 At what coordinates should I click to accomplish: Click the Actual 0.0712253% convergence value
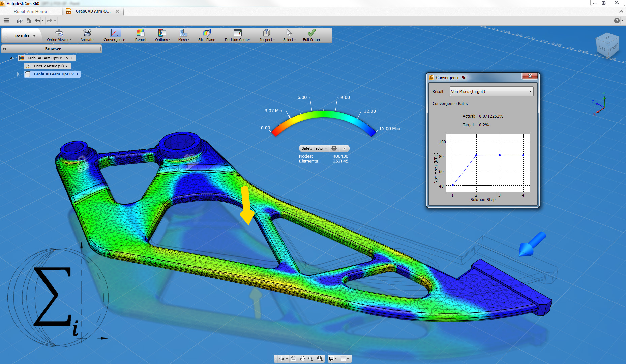[491, 116]
